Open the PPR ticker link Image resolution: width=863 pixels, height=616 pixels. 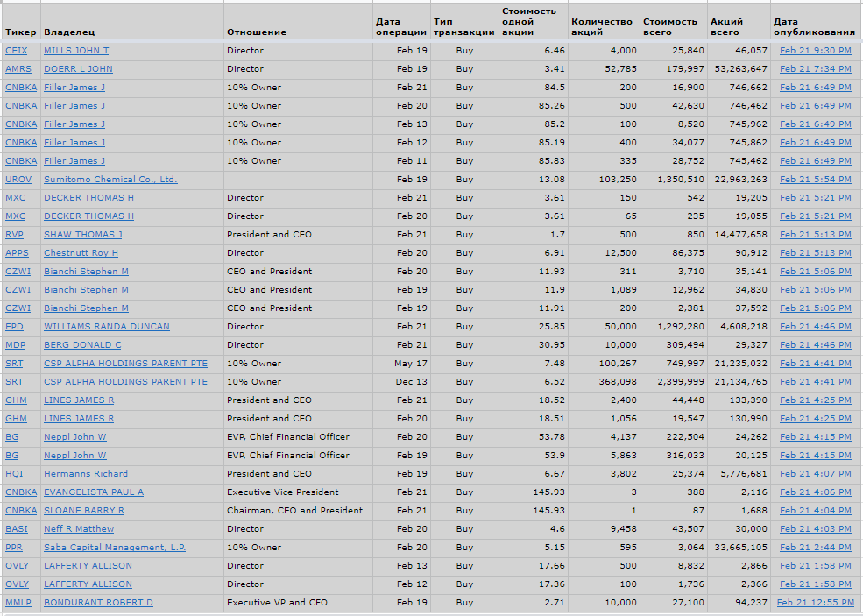tap(14, 548)
